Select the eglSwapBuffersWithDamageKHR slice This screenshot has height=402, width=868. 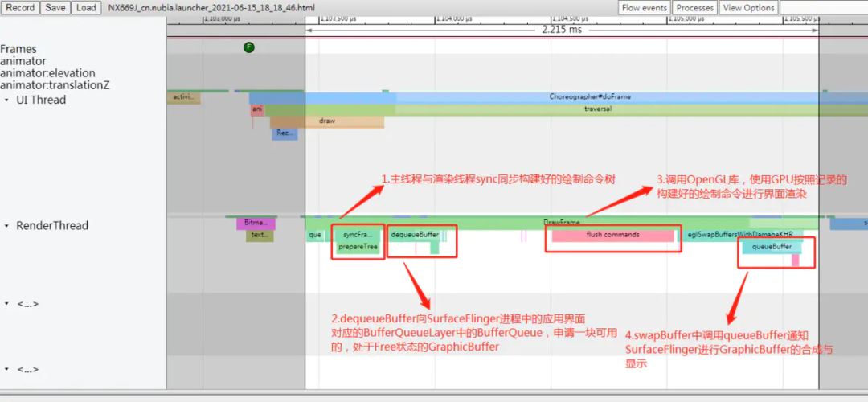pyautogui.click(x=739, y=236)
